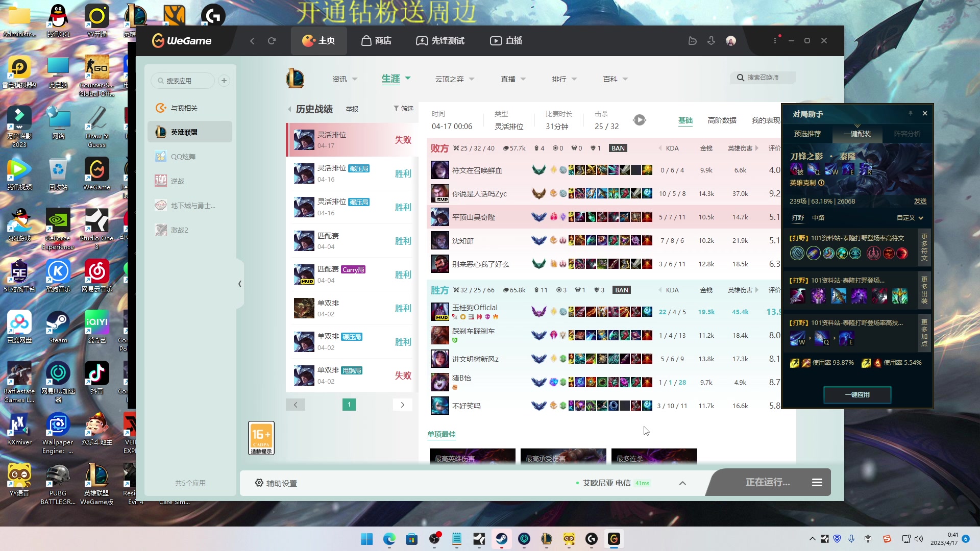Click the 一键应用 button
This screenshot has width=980, height=551.
pos(857,394)
